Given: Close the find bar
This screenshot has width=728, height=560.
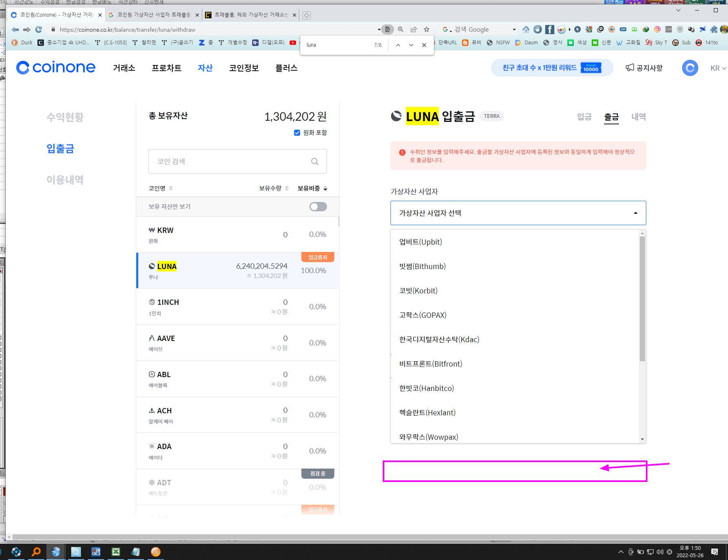Looking at the screenshot, I should [x=424, y=45].
